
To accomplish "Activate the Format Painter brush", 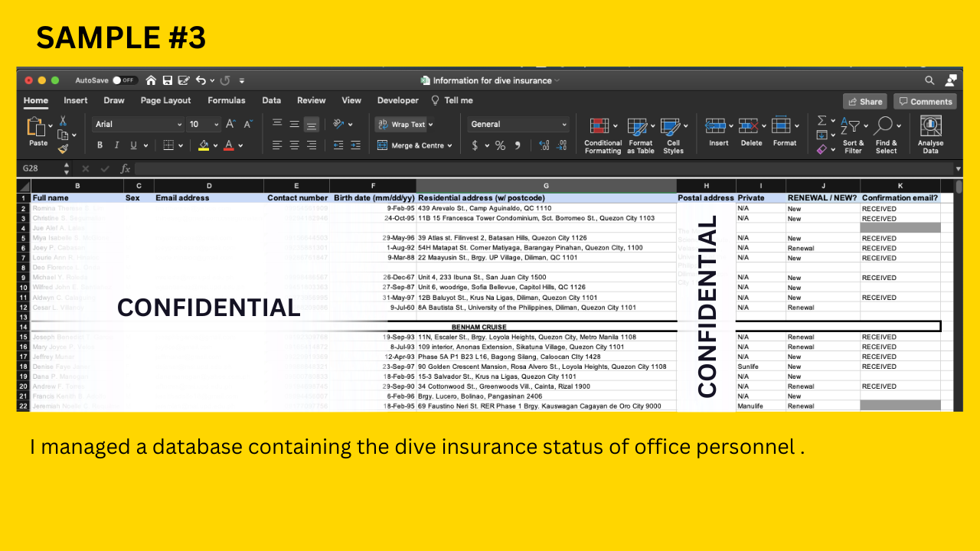I will coord(63,148).
